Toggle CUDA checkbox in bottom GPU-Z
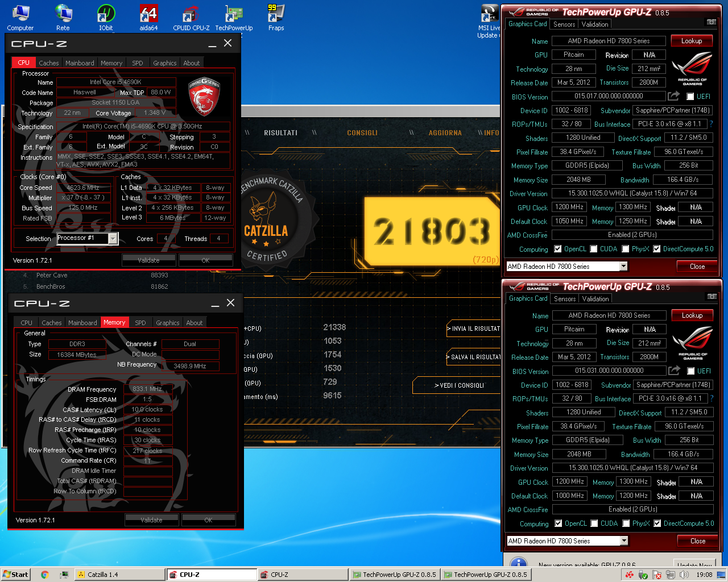Viewport: 728px width, 582px height. (594, 523)
